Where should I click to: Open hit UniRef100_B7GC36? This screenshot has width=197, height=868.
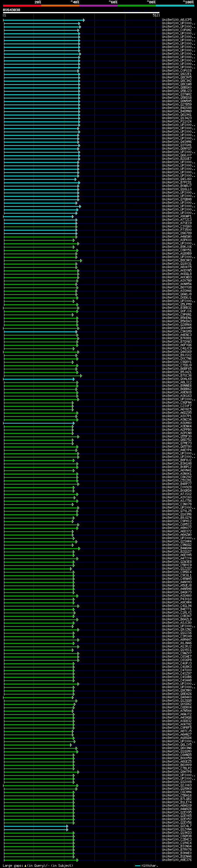pos(177,375)
